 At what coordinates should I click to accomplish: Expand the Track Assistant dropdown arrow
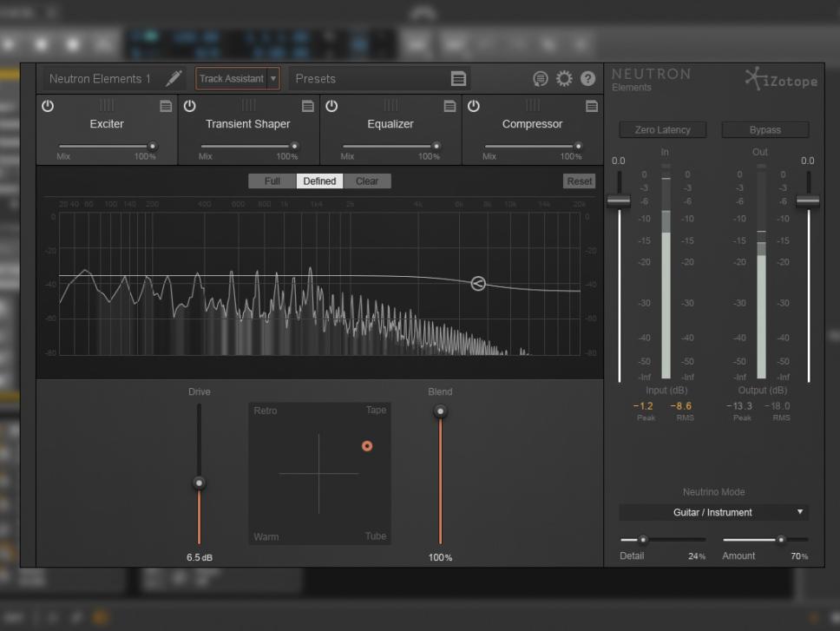tap(273, 79)
